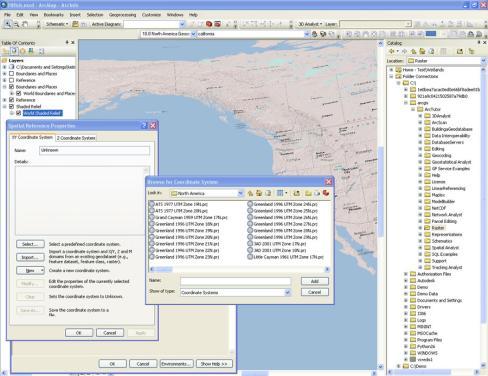Open the Show of type dropdown
The image size is (488, 376).
[x=287, y=292]
